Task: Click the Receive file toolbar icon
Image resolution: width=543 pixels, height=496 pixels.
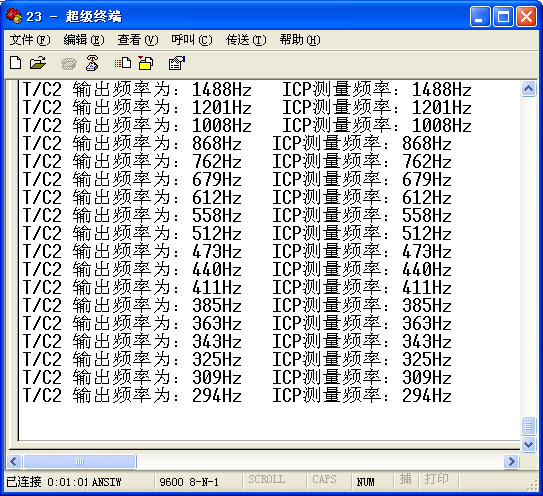Action: (146, 63)
